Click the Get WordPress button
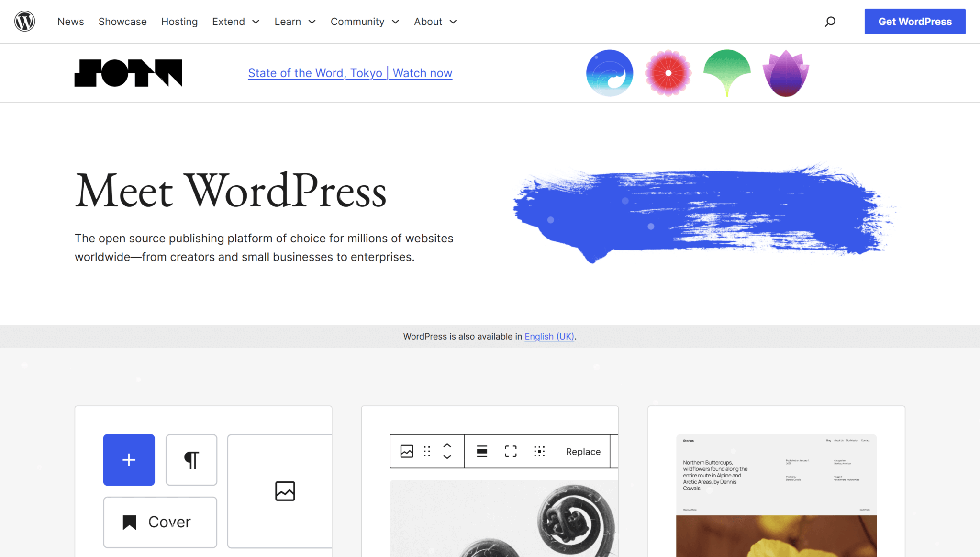980x557 pixels. coord(915,22)
